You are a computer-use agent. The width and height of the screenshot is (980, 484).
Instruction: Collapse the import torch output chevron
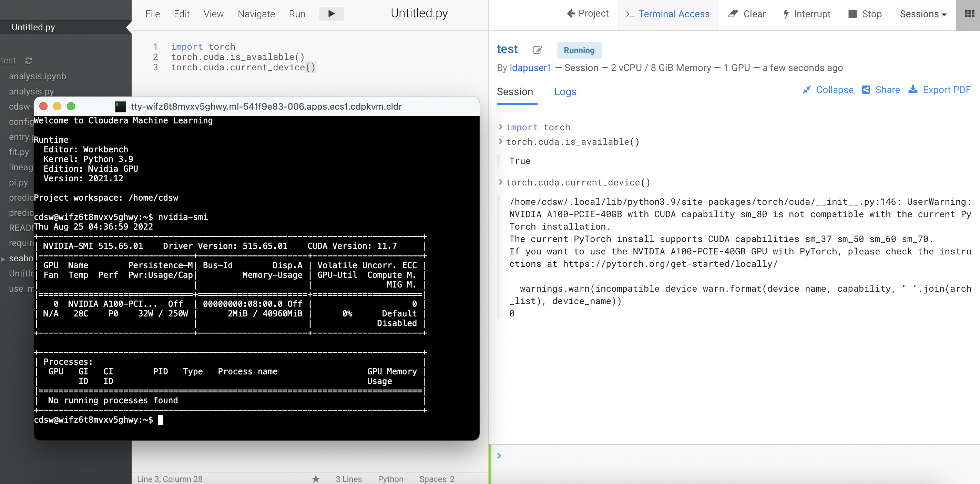[x=500, y=127]
